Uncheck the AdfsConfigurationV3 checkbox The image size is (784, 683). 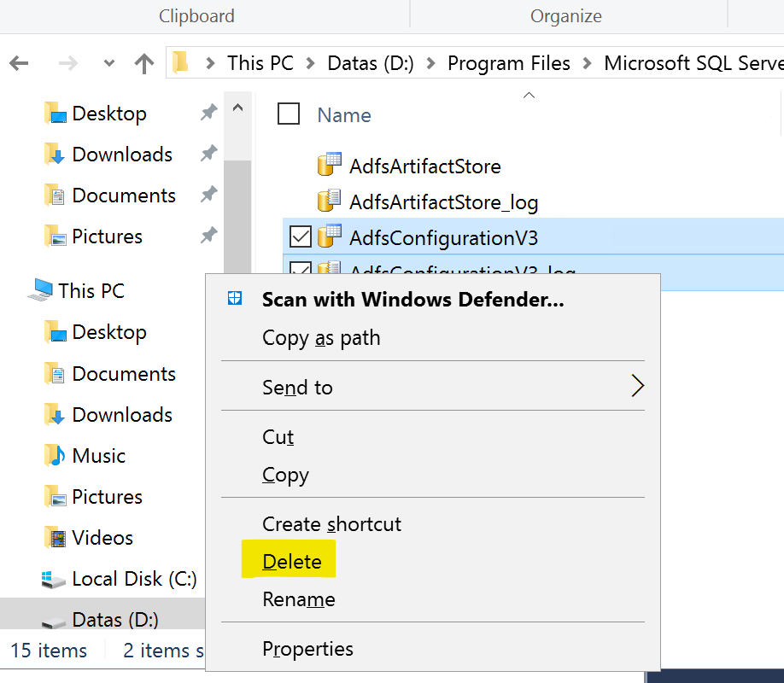coord(301,236)
